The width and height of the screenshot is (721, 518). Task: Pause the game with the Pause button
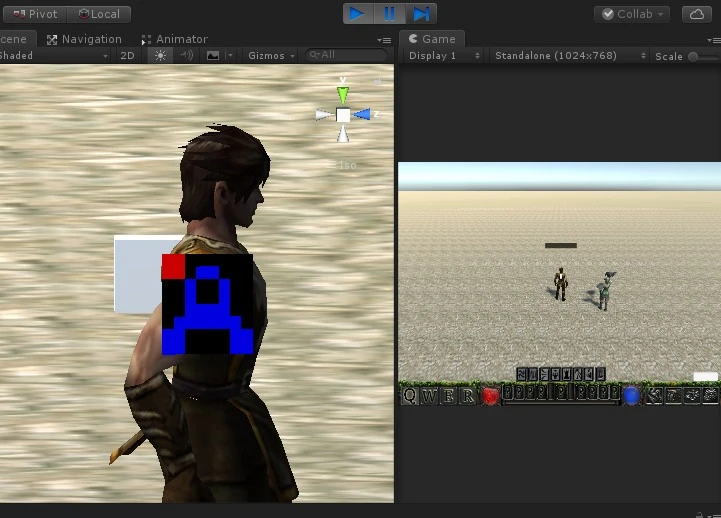point(389,14)
